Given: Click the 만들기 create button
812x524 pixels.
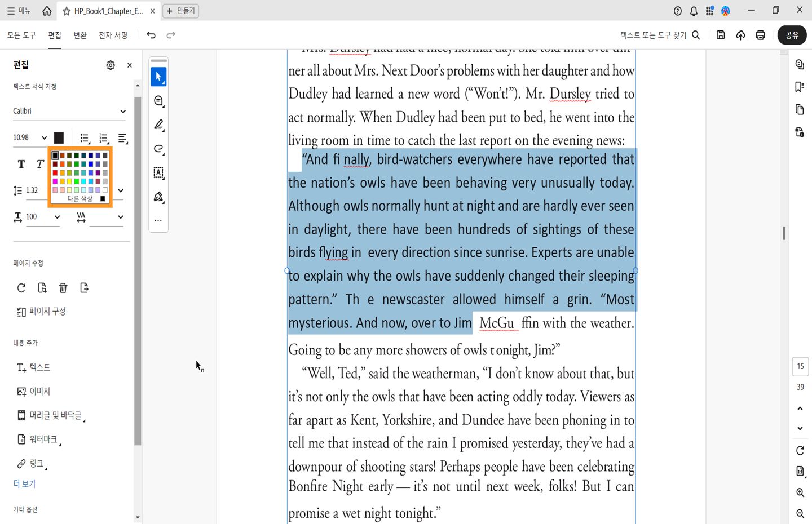Looking at the screenshot, I should pos(180,11).
